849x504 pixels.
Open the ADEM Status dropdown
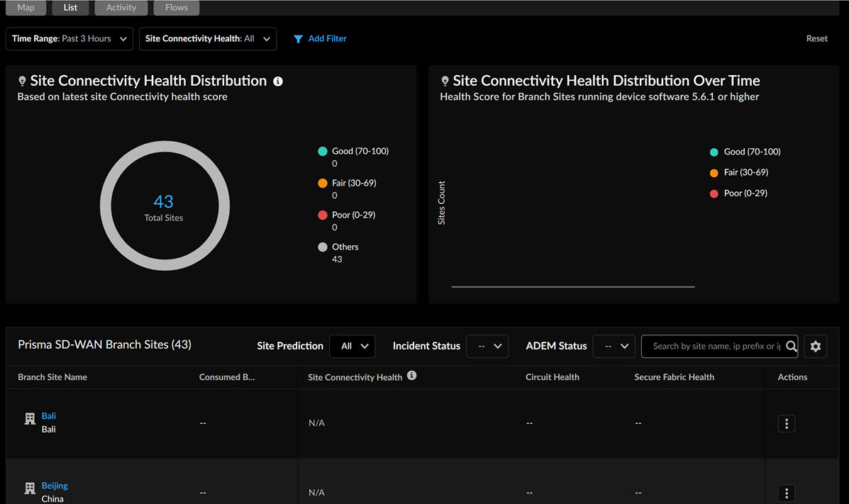(x=614, y=346)
